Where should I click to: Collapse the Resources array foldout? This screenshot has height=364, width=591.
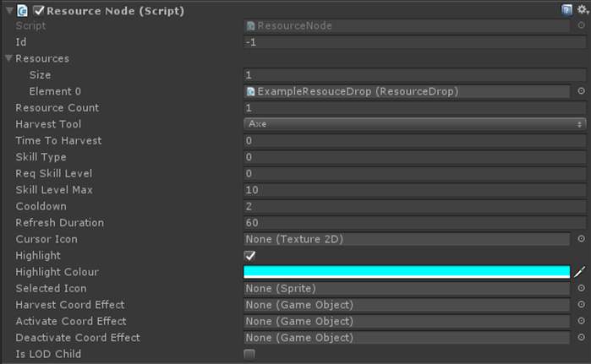[8, 59]
